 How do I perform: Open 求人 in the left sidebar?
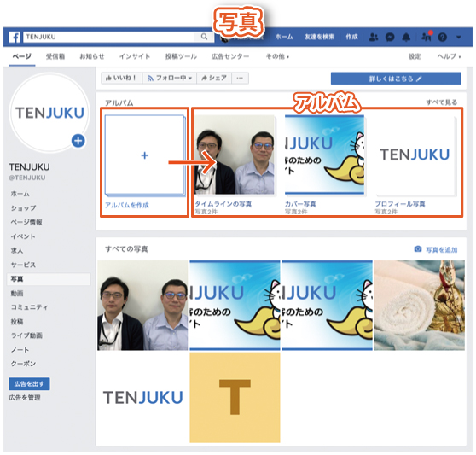click(x=17, y=251)
